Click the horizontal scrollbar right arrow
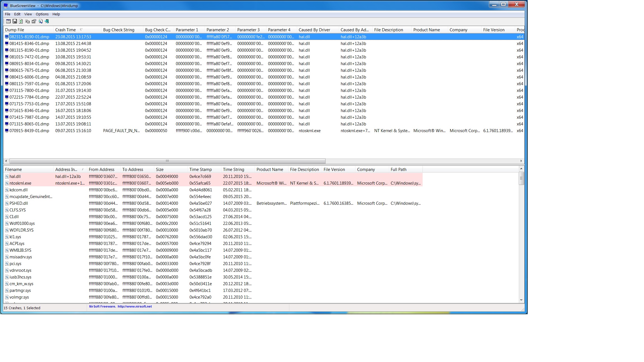 [x=521, y=161]
